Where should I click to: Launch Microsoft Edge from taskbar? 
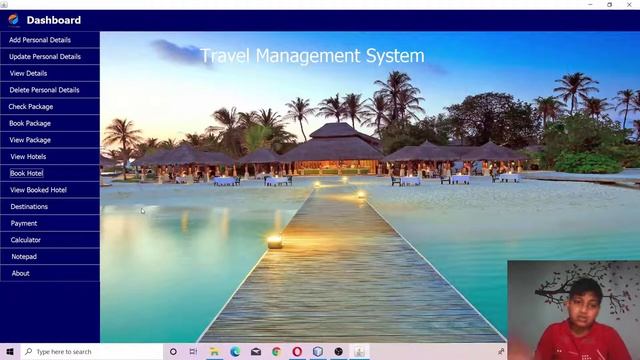[x=235, y=351]
